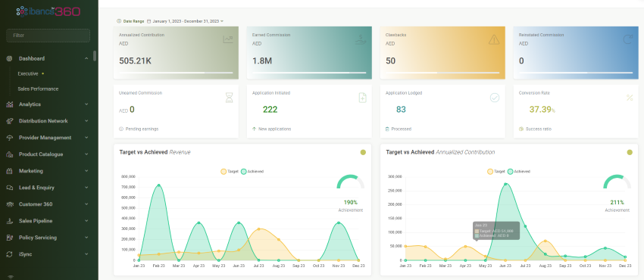
Task: Click the info icon next to Date Range
Action: [x=119, y=21]
